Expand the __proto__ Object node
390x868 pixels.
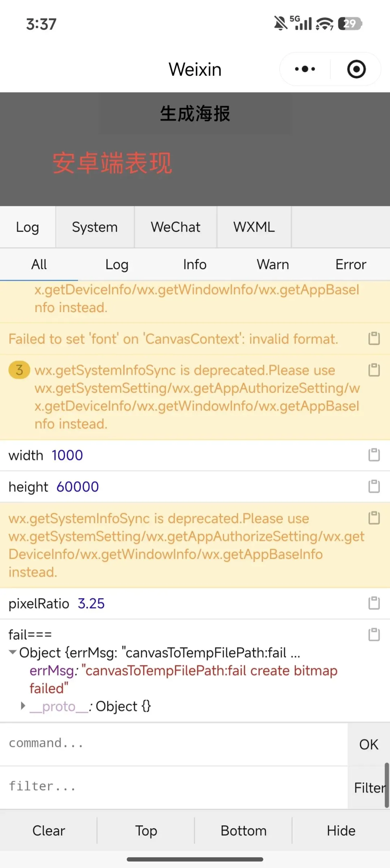(x=23, y=706)
